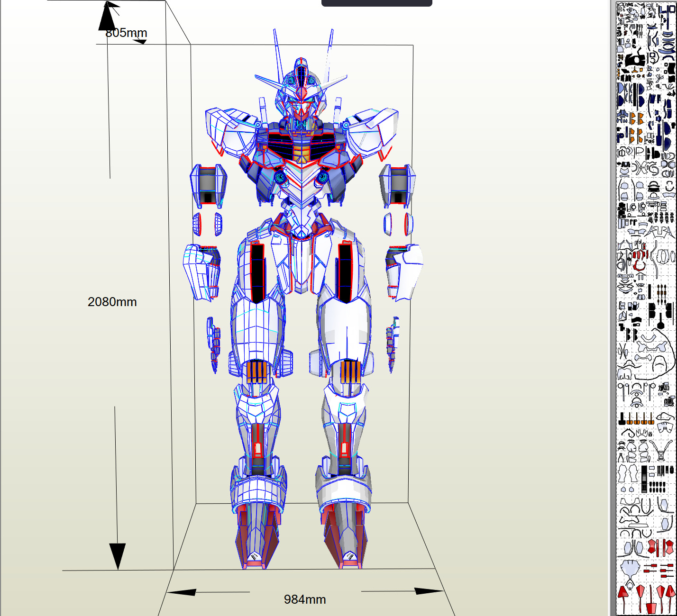Pick the row of orange pegs in pattern
The width and height of the screenshot is (677, 616).
point(637,418)
